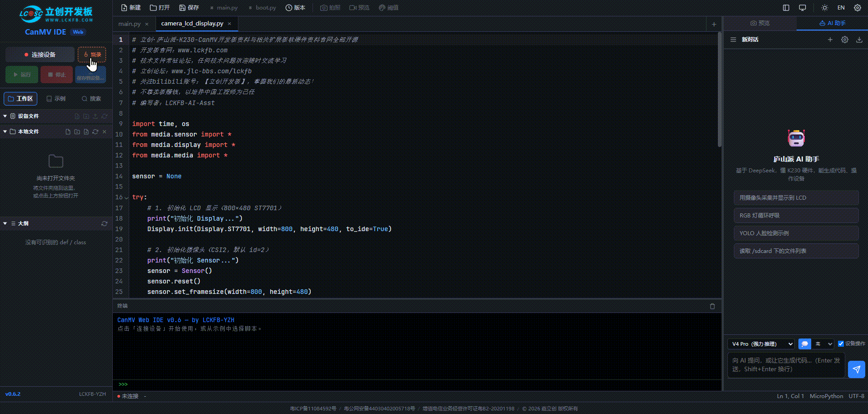Click new folder icon in 设备文件 header
Screen dimensions: 868x414
pyautogui.click(x=86, y=116)
